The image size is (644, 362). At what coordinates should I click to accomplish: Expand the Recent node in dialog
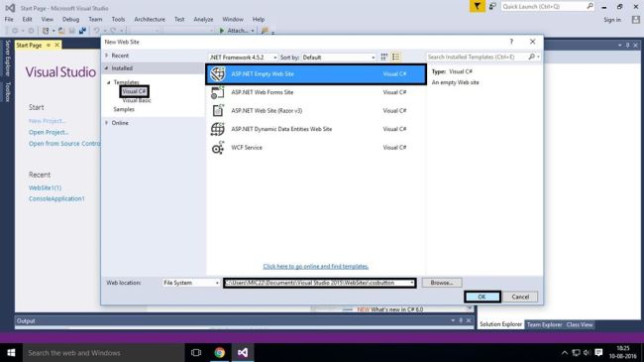pyautogui.click(x=107, y=56)
